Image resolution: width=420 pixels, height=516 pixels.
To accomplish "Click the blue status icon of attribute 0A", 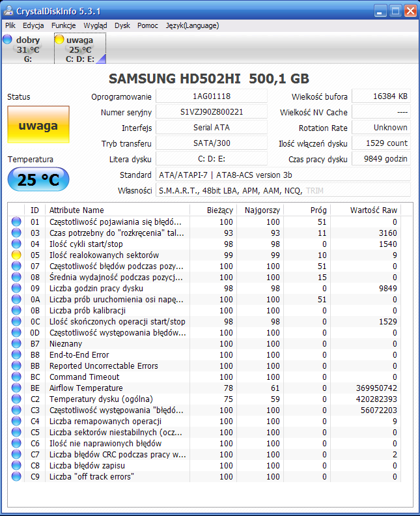I will click(16, 300).
